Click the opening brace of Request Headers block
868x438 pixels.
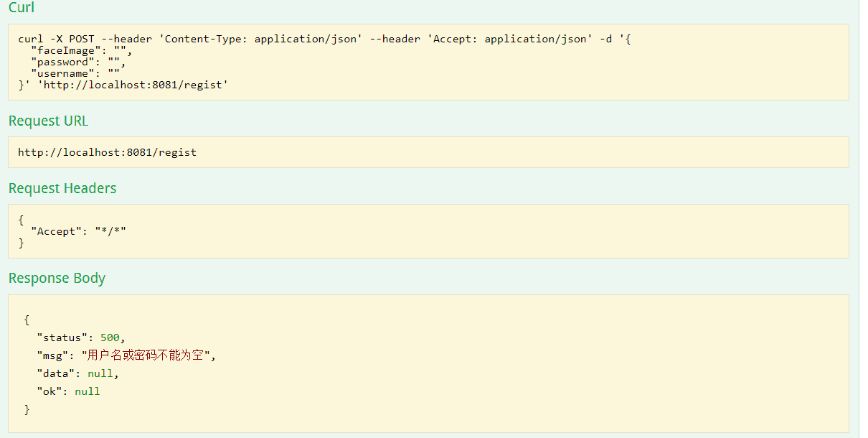22,220
